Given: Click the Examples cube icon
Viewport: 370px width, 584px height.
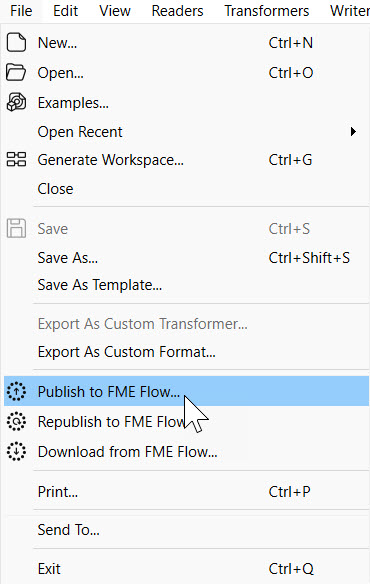Looking at the screenshot, I should tap(16, 102).
